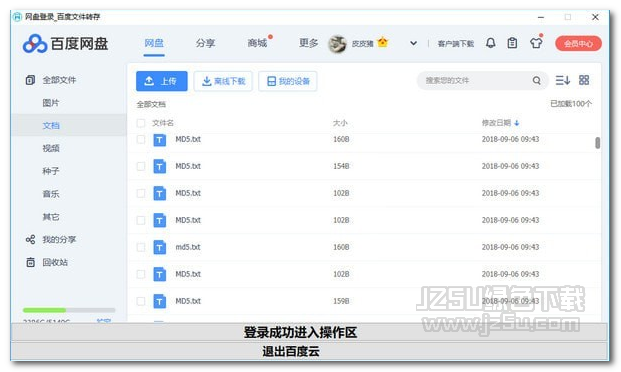
Task: Click username 皮皮猪 text
Action: (362, 44)
